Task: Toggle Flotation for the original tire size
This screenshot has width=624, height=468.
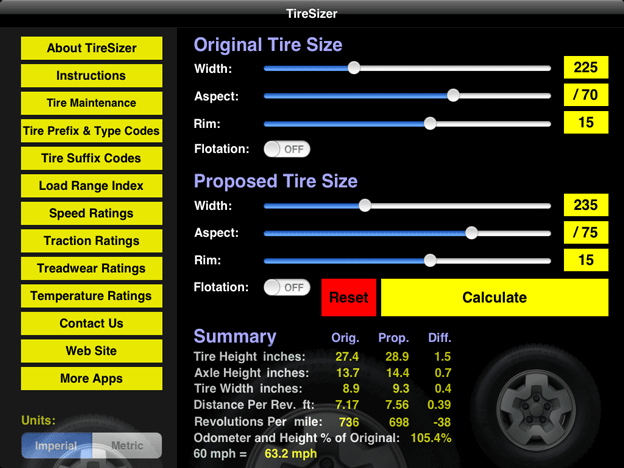Action: (287, 149)
